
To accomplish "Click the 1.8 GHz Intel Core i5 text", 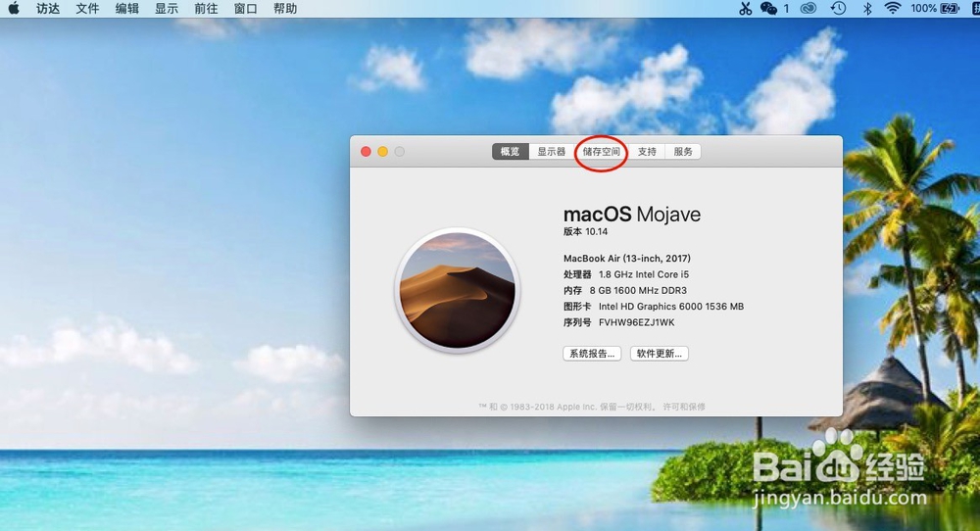I will (644, 274).
